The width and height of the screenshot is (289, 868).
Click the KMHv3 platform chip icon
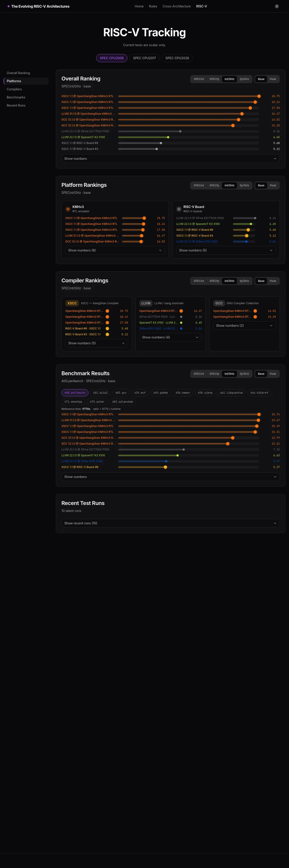[x=68, y=209]
